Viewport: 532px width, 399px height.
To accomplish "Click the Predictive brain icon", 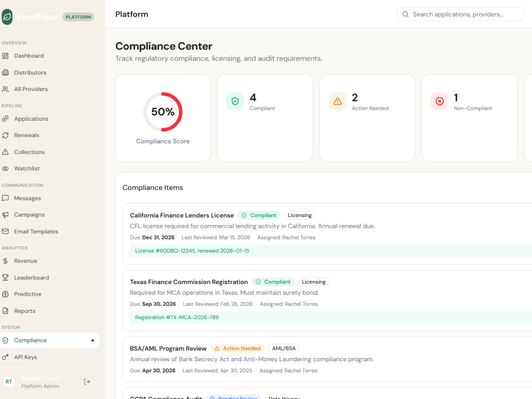I will click(x=5, y=294).
